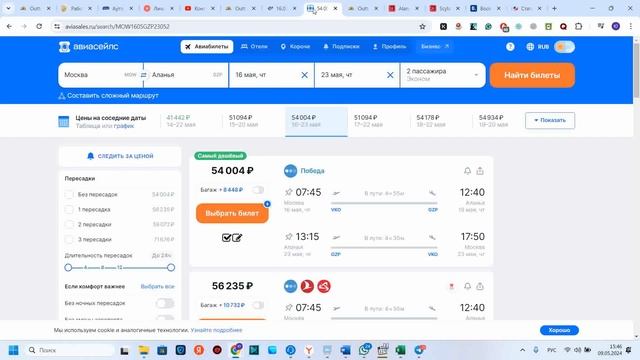Clear the 16 мая departure date
This screenshot has width=640, height=360.
(304, 75)
